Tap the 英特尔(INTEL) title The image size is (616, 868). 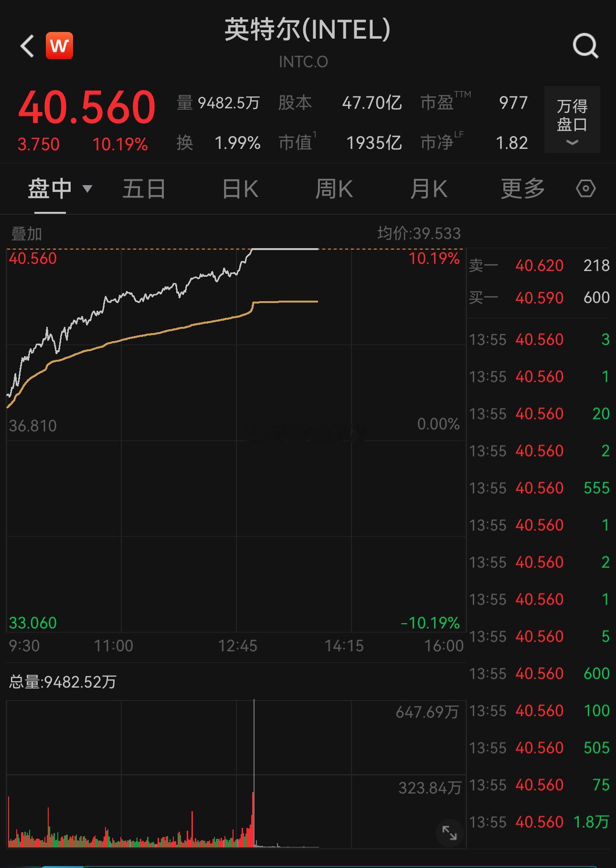pos(308,29)
